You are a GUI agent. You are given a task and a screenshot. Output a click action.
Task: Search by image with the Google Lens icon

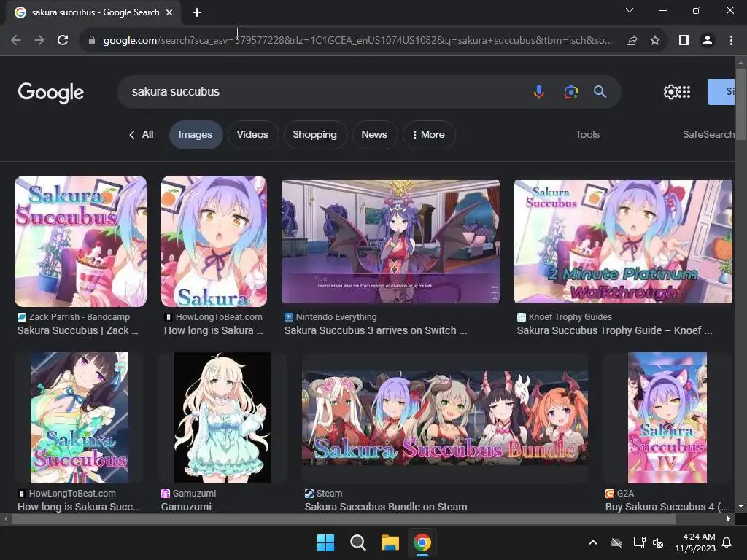click(x=570, y=91)
